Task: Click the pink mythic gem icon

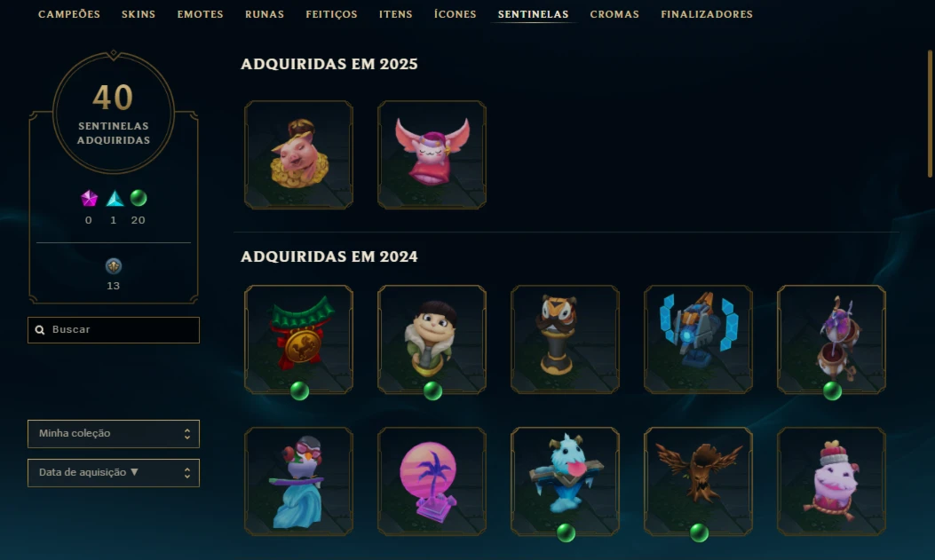Action: pyautogui.click(x=89, y=199)
